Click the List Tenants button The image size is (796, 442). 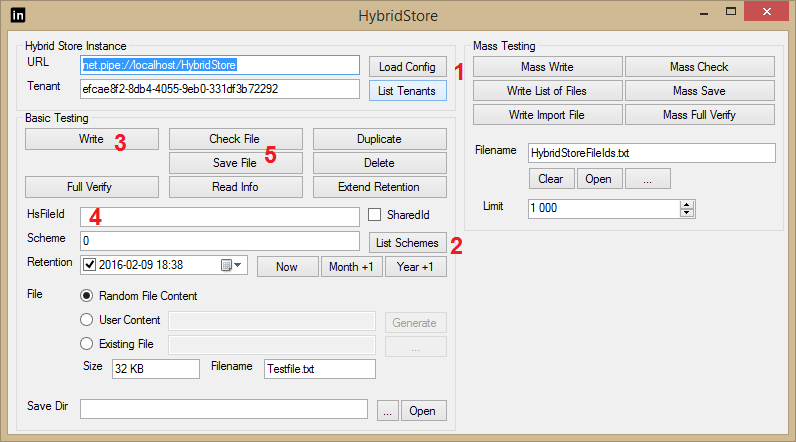[x=408, y=91]
